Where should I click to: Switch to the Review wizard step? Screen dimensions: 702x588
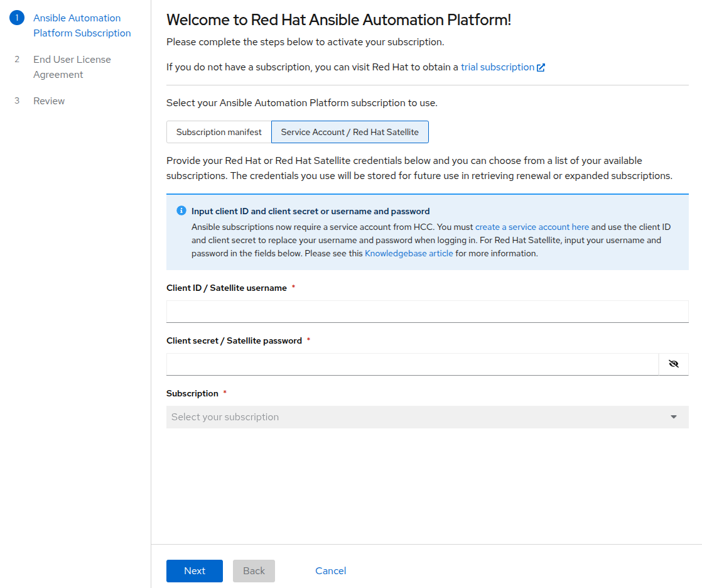(49, 101)
